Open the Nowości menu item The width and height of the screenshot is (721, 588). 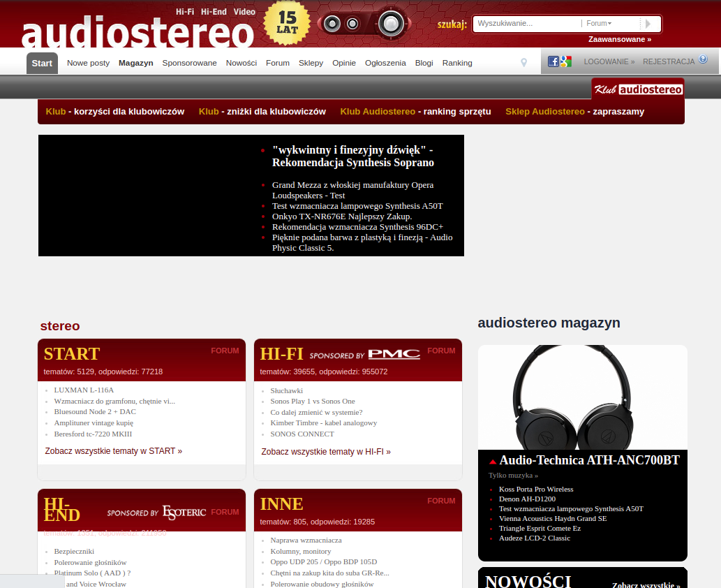click(x=241, y=63)
